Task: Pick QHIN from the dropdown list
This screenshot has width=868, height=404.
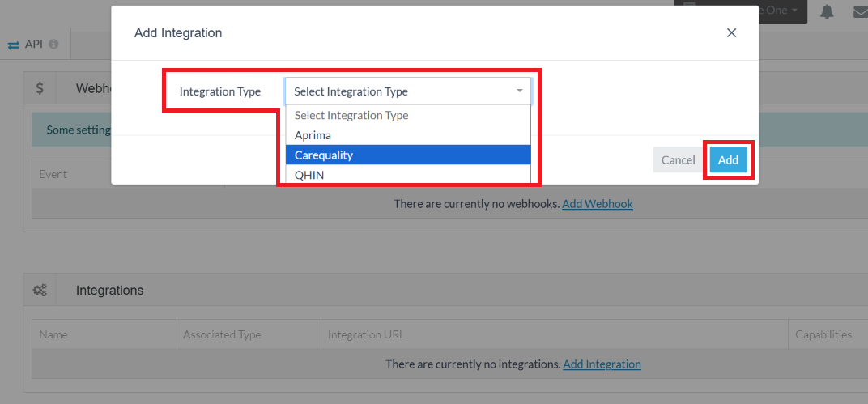Action: [x=408, y=174]
